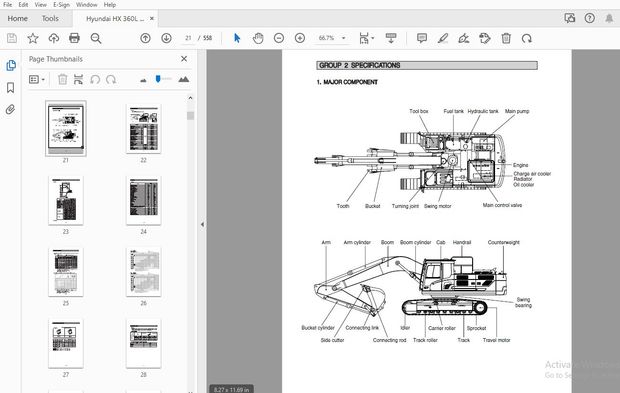Click thumbnails panel scroll up arrow

[191, 98]
